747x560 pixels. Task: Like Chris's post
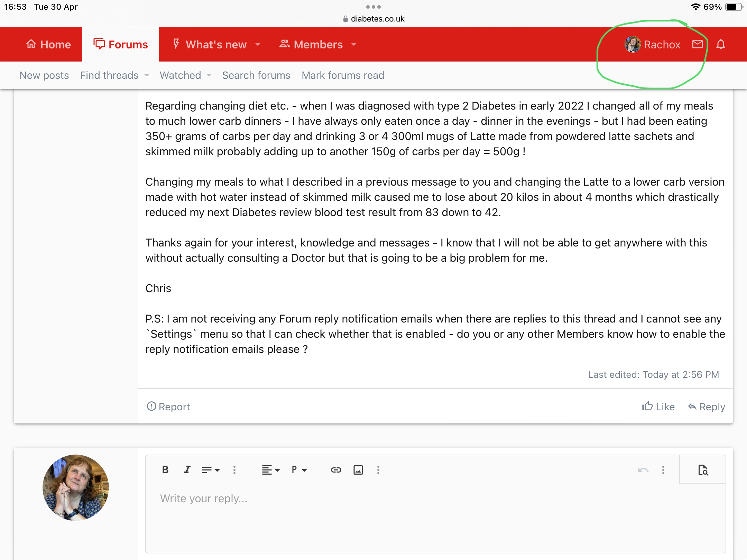[x=658, y=407]
